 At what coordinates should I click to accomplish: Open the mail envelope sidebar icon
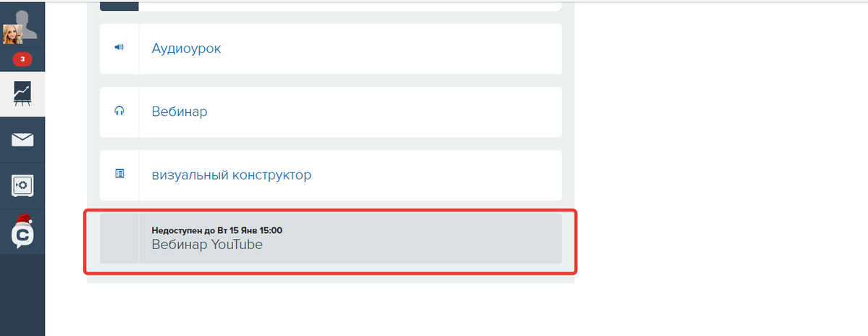pyautogui.click(x=22, y=140)
